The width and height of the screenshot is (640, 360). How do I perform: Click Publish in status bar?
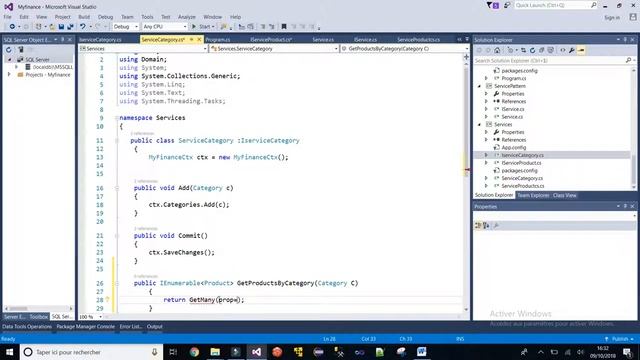pyautogui.click(x=620, y=339)
